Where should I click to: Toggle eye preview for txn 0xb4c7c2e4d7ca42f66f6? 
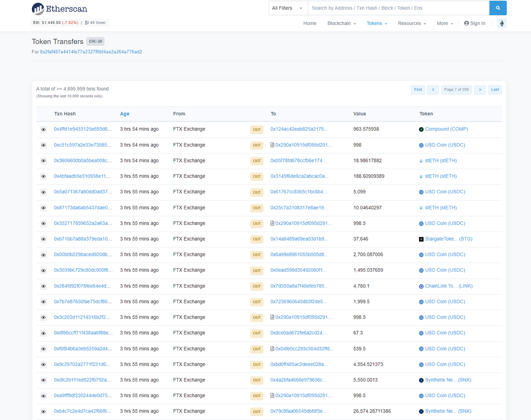pos(43,412)
